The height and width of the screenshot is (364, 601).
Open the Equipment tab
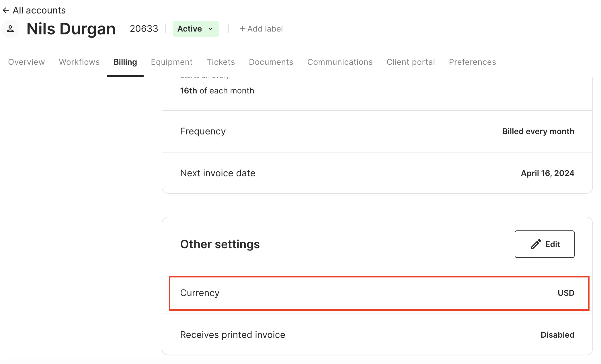point(172,62)
